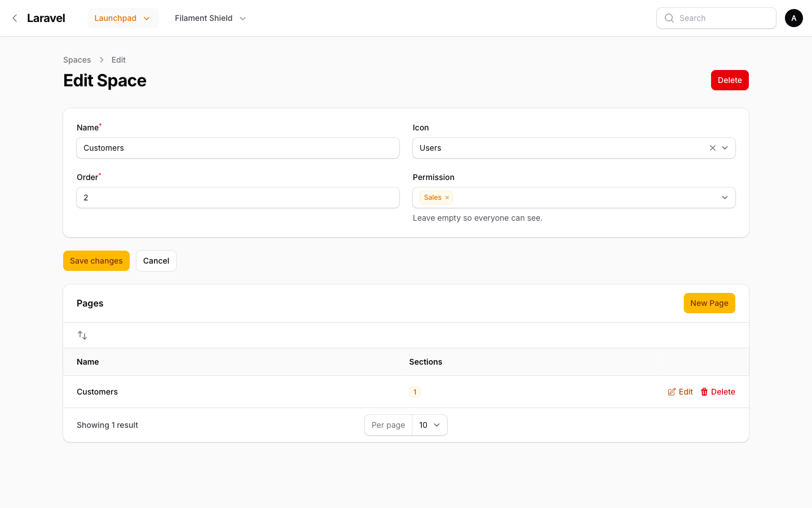Open the Launchpad dropdown menu
Image resolution: width=812 pixels, height=508 pixels.
[123, 18]
